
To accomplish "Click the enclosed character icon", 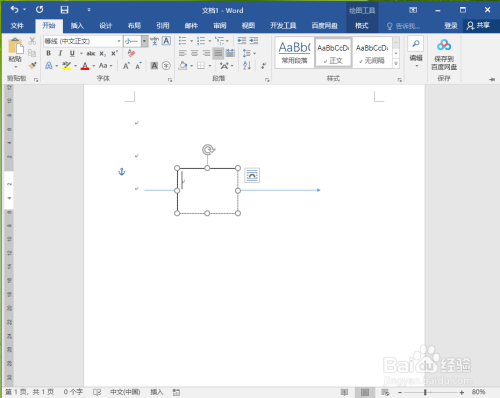I will click(x=166, y=66).
